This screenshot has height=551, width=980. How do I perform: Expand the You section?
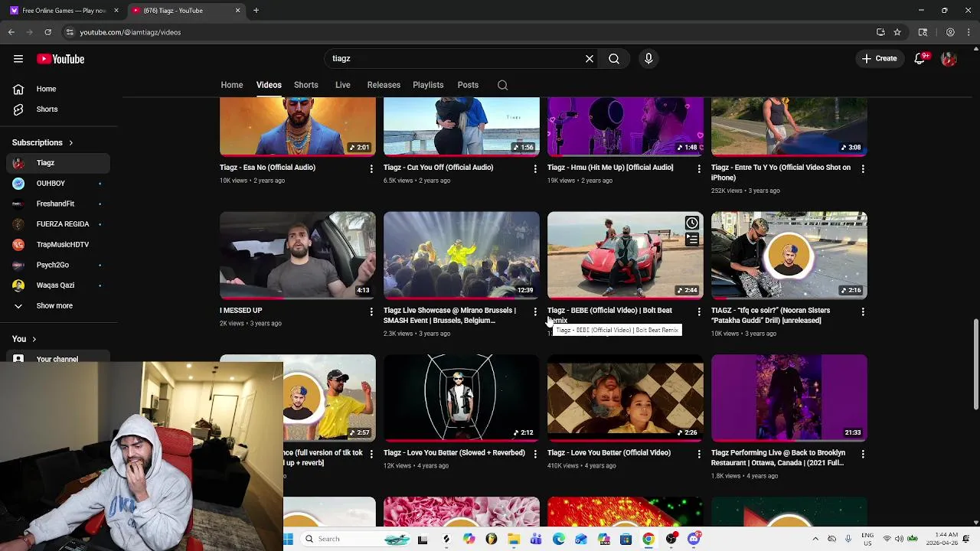point(24,339)
